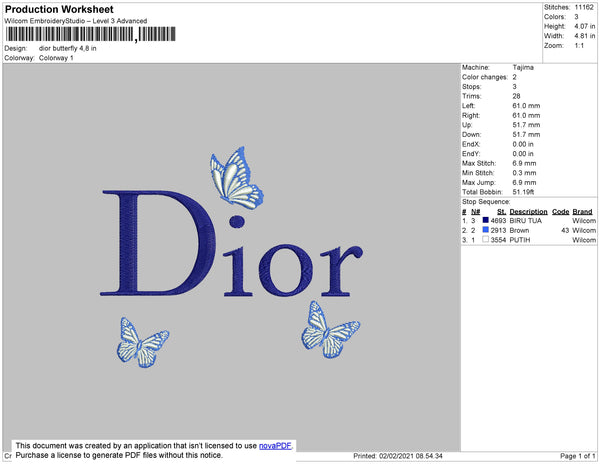Click the Stitches count value 11162
This screenshot has height=464, width=600.
click(x=584, y=7)
